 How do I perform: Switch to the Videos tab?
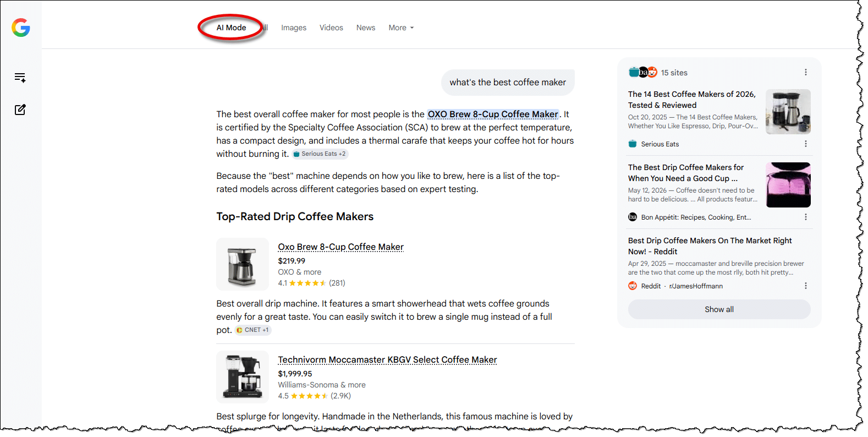pos(331,28)
